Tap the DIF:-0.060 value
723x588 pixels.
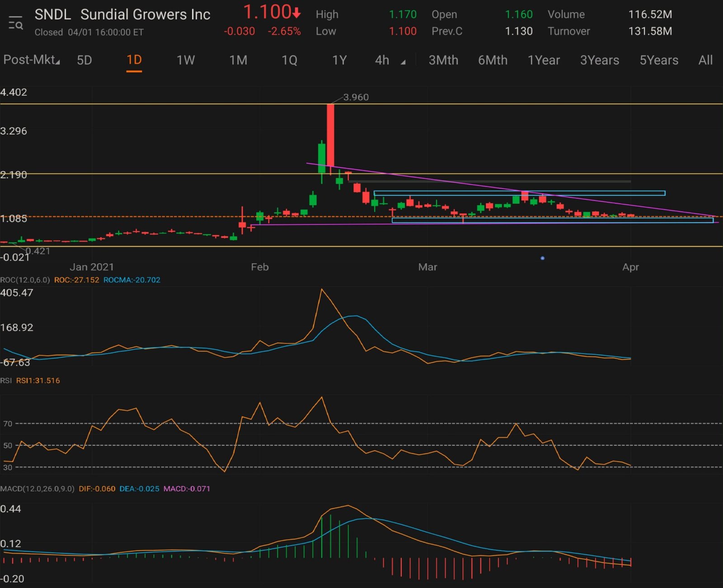(x=97, y=489)
